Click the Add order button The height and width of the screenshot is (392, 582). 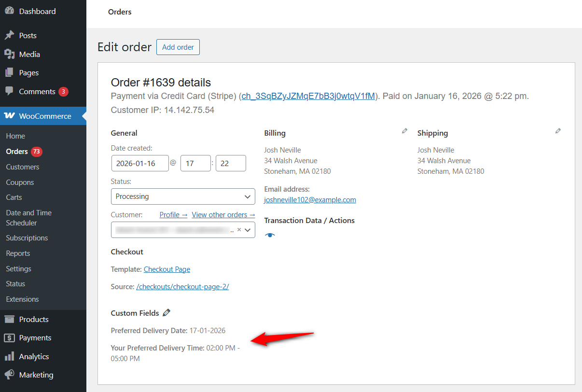click(178, 47)
